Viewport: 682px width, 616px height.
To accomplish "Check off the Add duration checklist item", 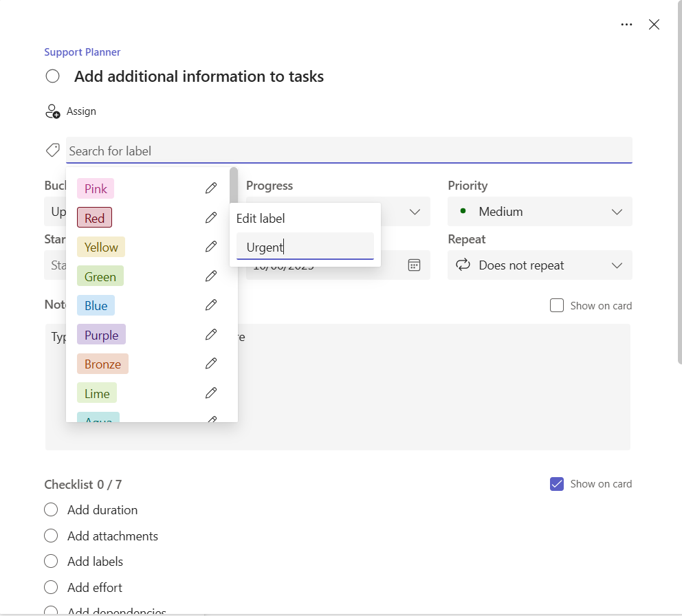I will [x=50, y=509].
